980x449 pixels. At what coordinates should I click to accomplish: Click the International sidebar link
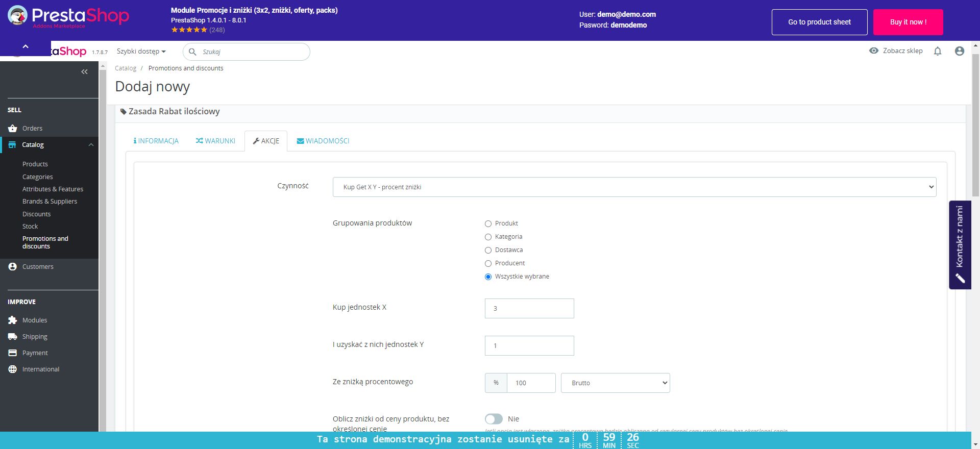[x=41, y=369]
